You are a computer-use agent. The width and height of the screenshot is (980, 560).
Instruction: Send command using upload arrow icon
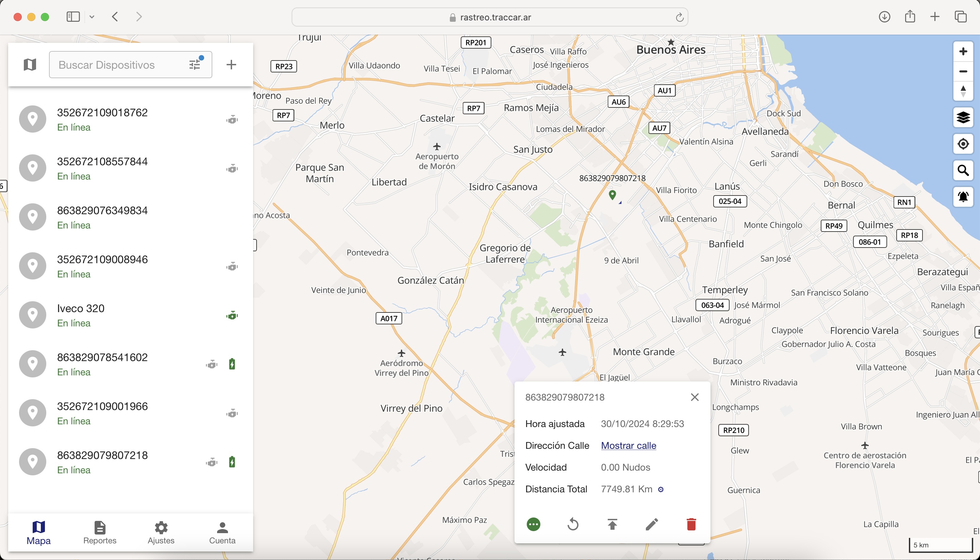[x=612, y=524]
